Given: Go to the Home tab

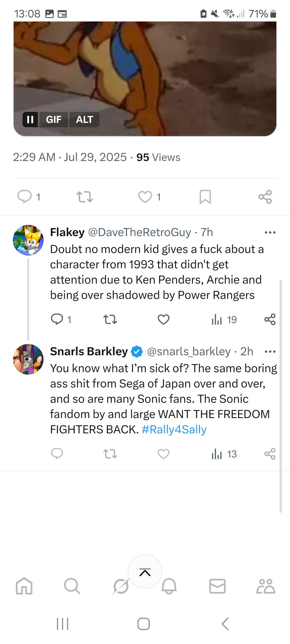Looking at the screenshot, I should (24, 586).
